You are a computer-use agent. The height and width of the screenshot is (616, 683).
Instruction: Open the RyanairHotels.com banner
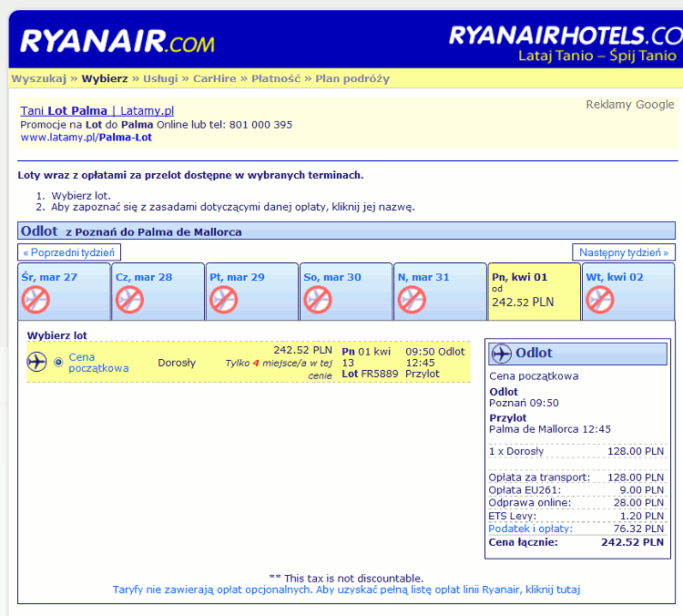tap(566, 43)
